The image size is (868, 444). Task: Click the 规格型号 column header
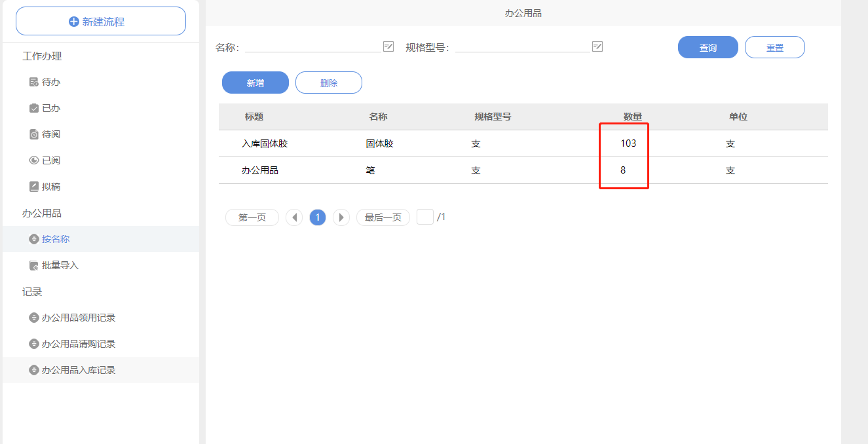(x=493, y=117)
